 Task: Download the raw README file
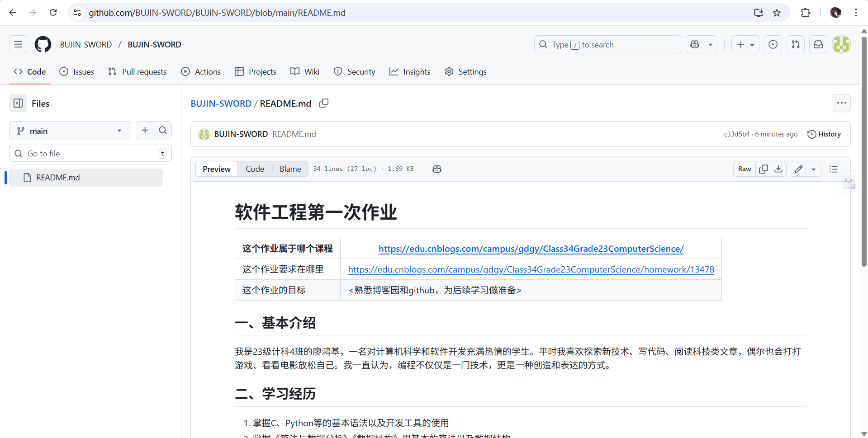tap(778, 169)
